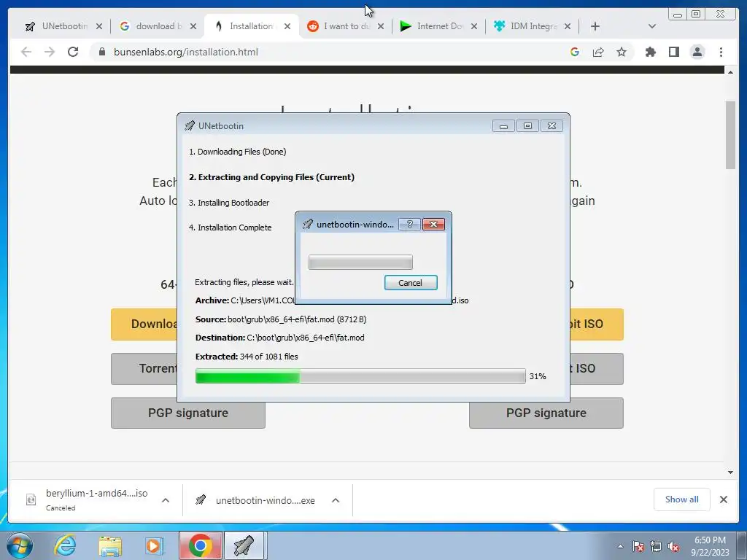The image size is (747, 560).
Task: Reload the bunsenlabs page
Action: (73, 52)
